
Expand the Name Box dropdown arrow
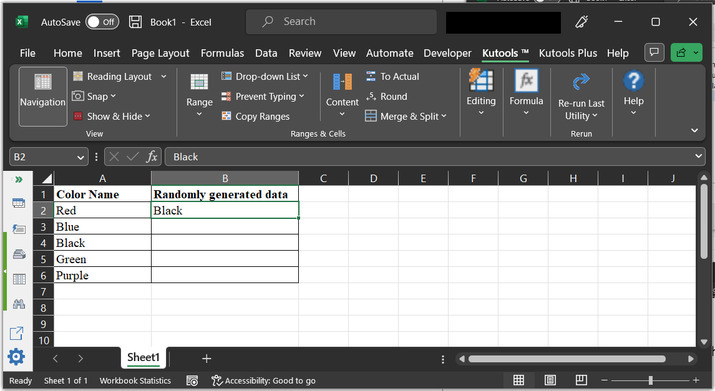point(81,157)
